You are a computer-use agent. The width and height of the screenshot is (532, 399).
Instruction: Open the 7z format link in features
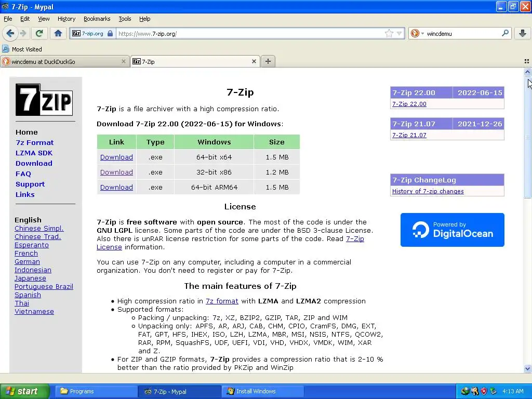point(222,301)
